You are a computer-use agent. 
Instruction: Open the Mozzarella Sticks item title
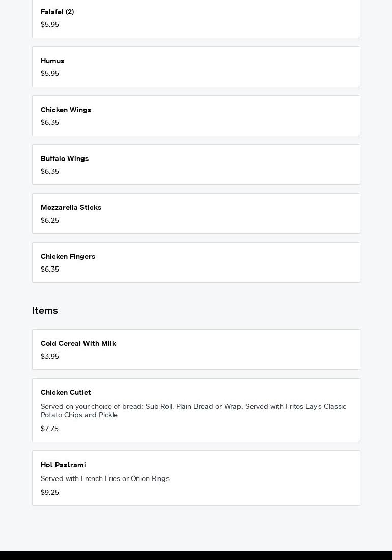71,207
